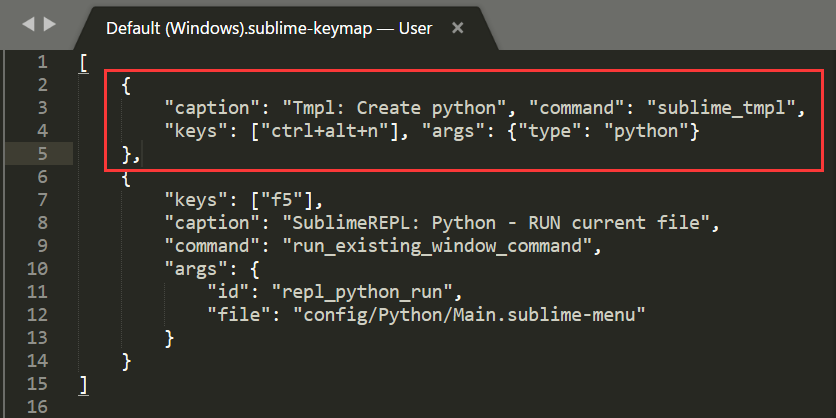836x418 pixels.
Task: Click the "run_existing_window_command" string
Action: click(x=437, y=246)
